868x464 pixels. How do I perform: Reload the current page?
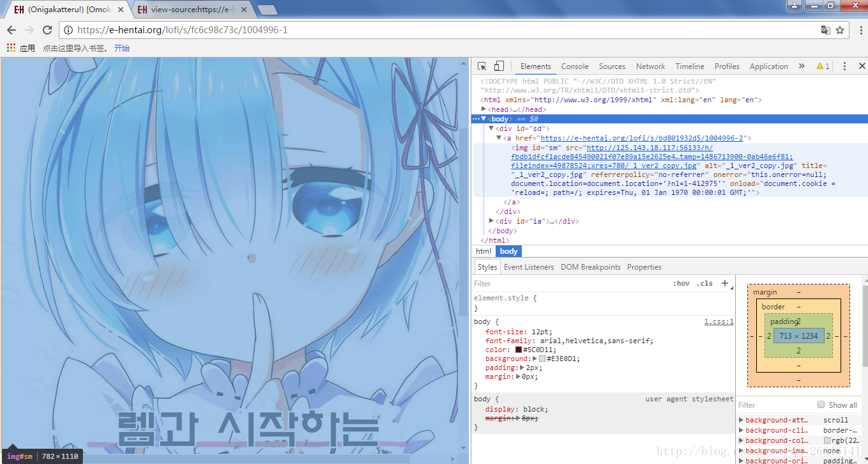point(47,30)
